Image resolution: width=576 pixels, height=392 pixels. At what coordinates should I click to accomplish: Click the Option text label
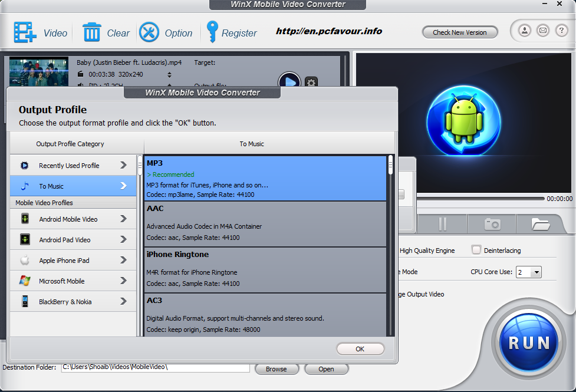pos(179,33)
